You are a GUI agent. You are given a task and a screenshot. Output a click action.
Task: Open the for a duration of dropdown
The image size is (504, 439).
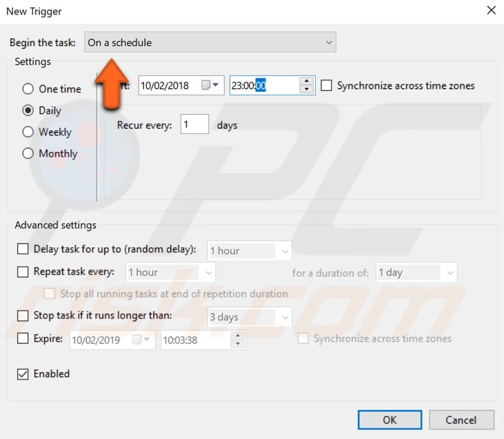click(416, 272)
